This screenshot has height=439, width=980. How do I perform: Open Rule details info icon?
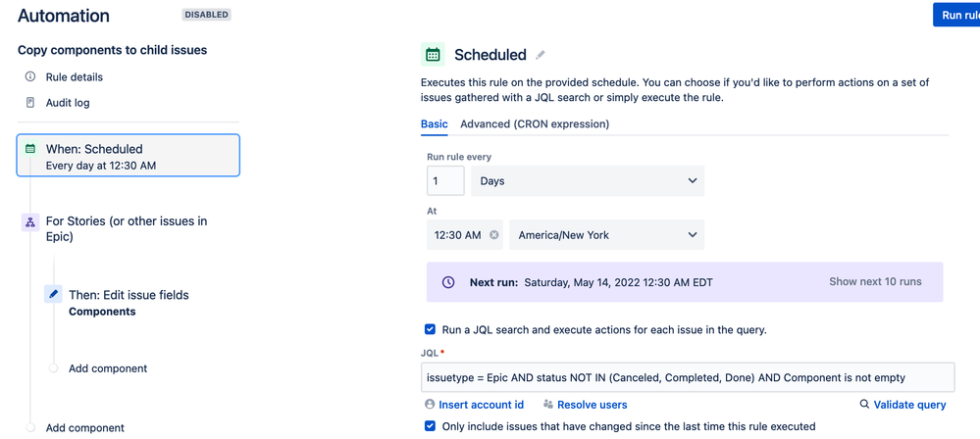30,76
